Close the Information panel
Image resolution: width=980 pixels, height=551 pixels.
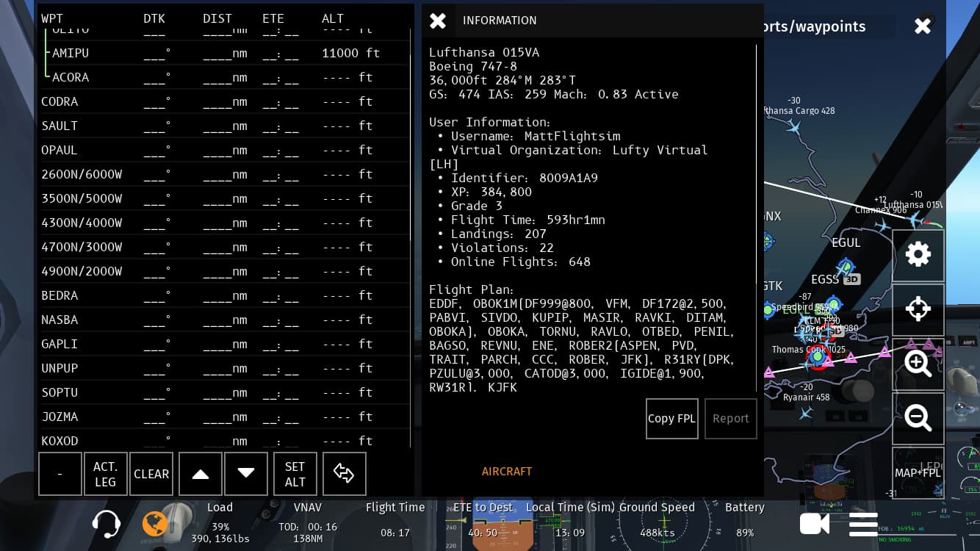tap(438, 21)
